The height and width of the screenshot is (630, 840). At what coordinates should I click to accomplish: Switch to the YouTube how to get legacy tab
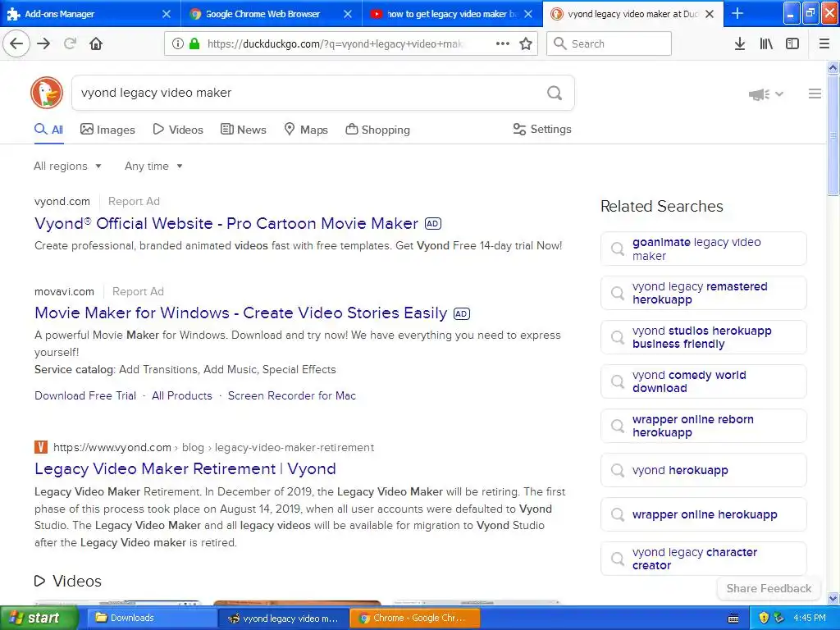pyautogui.click(x=452, y=13)
